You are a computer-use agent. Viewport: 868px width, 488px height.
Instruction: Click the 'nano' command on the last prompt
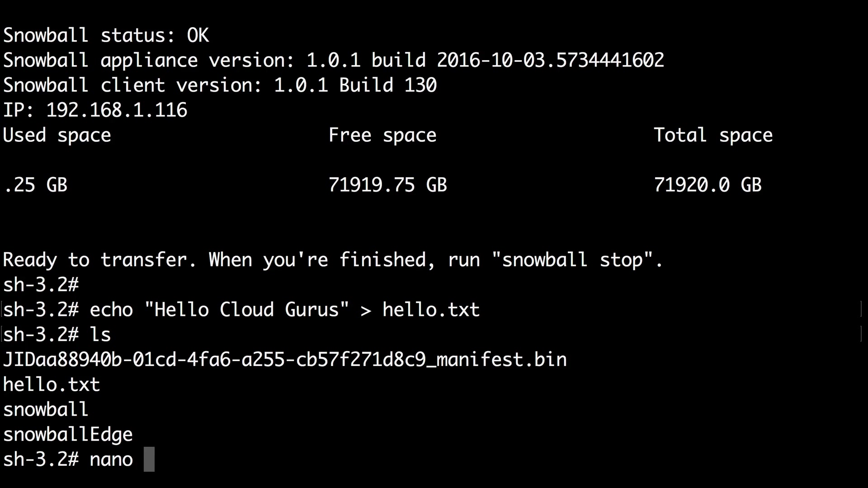pyautogui.click(x=111, y=460)
